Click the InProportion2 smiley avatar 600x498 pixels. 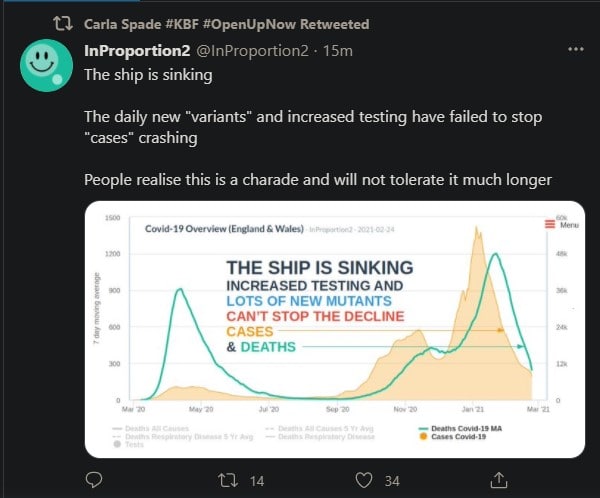[46, 65]
